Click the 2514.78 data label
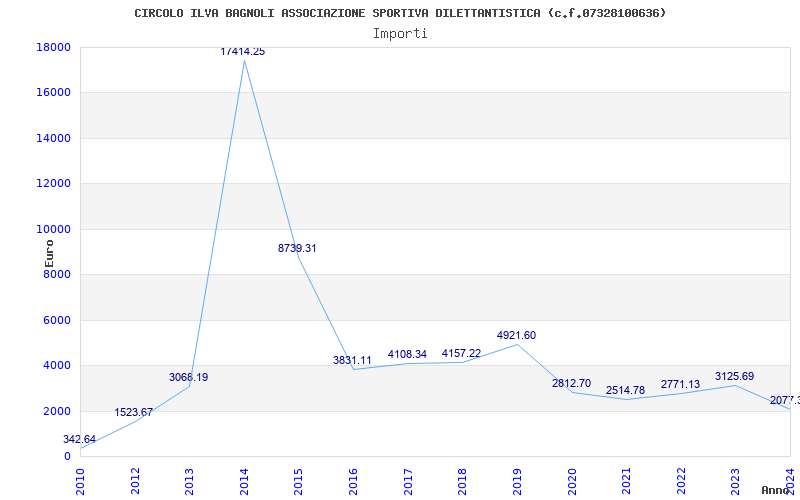 (x=626, y=390)
